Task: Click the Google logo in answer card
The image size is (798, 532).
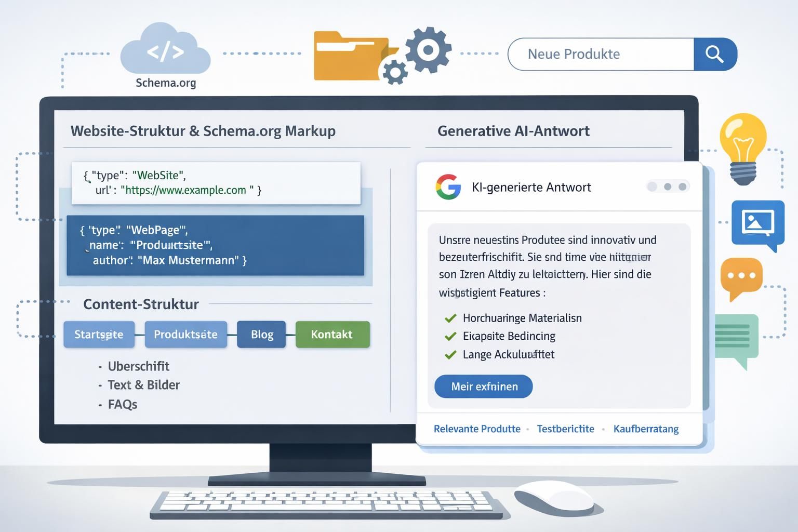Action: 448,187
